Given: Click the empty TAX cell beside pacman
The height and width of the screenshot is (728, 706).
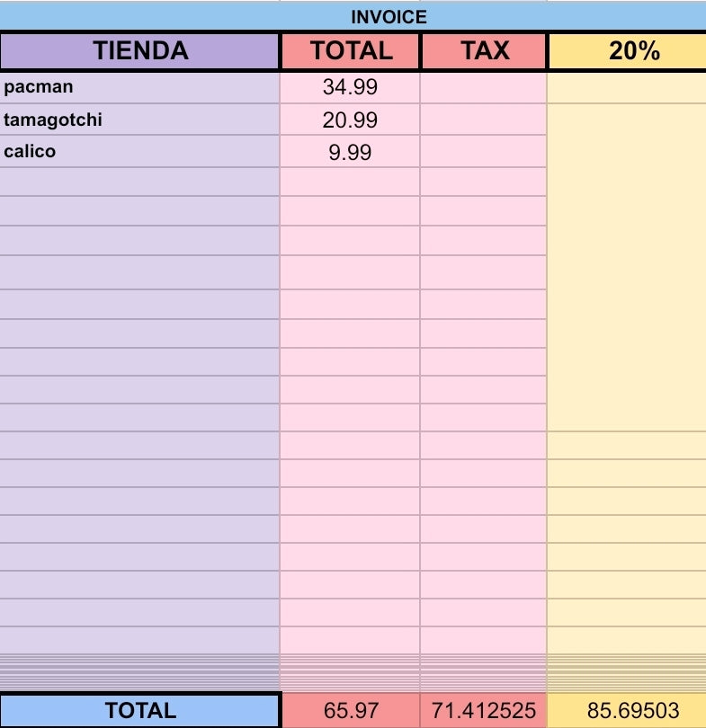Looking at the screenshot, I should [484, 87].
